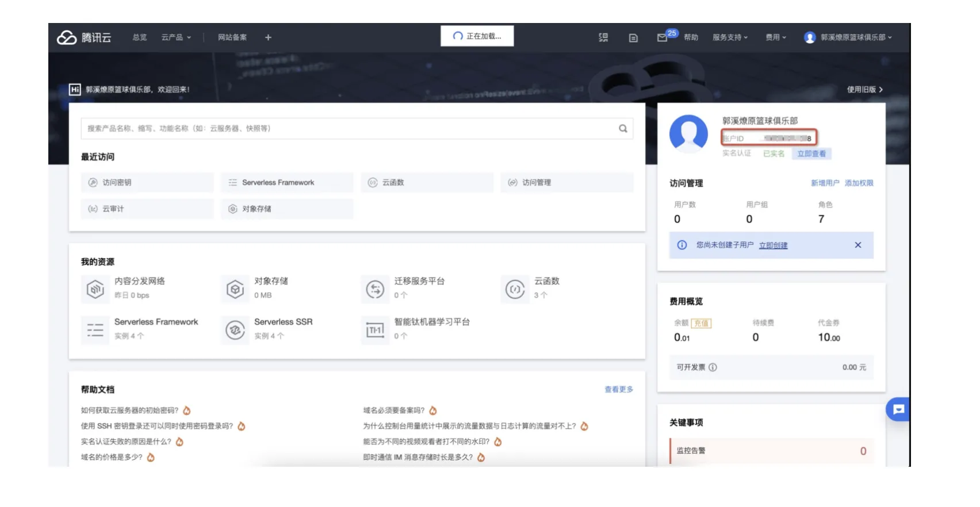Click the 云函数 resource icon in 我的资源
Screen dimensions: 980x507
click(x=515, y=289)
